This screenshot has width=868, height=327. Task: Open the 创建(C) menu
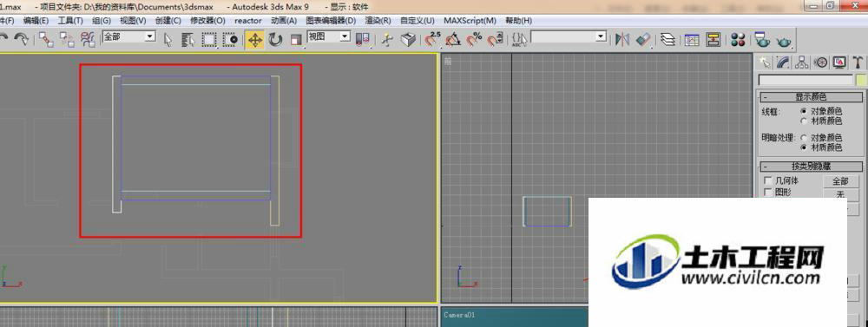click(x=168, y=21)
